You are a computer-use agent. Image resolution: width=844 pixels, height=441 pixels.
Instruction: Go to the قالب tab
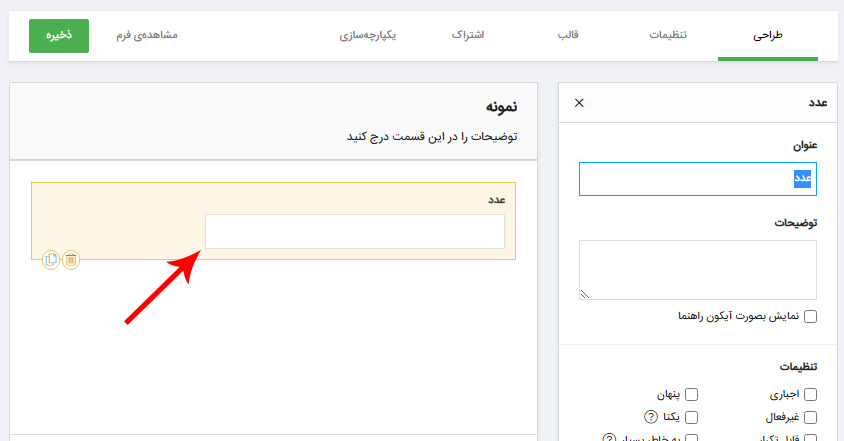tap(568, 35)
